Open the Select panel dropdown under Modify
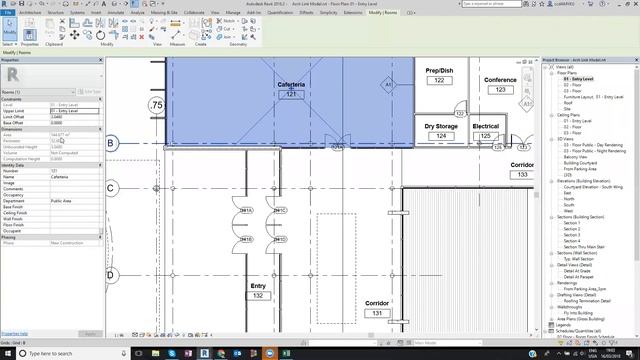Screen dimensions: 640x360 [10, 44]
